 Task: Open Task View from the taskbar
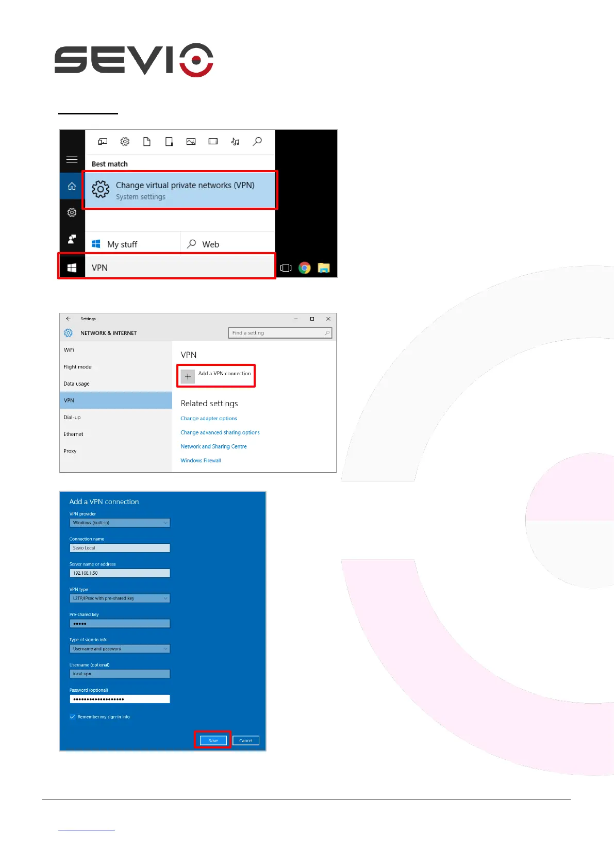click(286, 268)
